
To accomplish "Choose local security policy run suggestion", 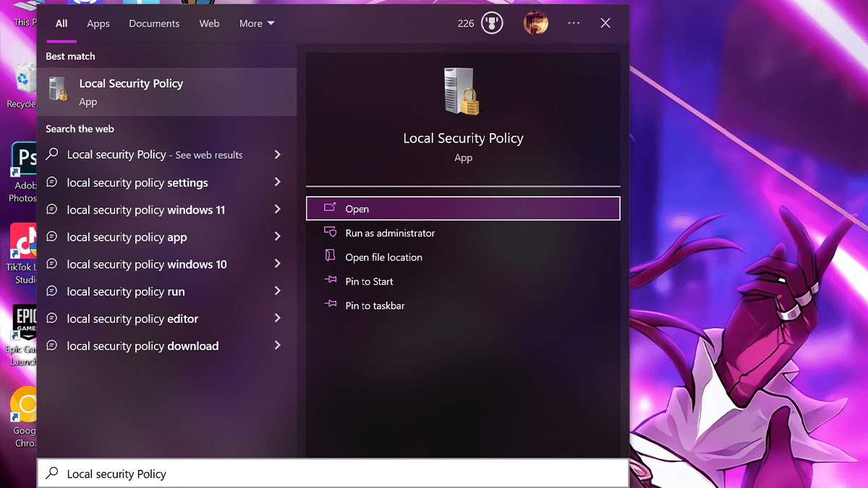I will coord(126,292).
